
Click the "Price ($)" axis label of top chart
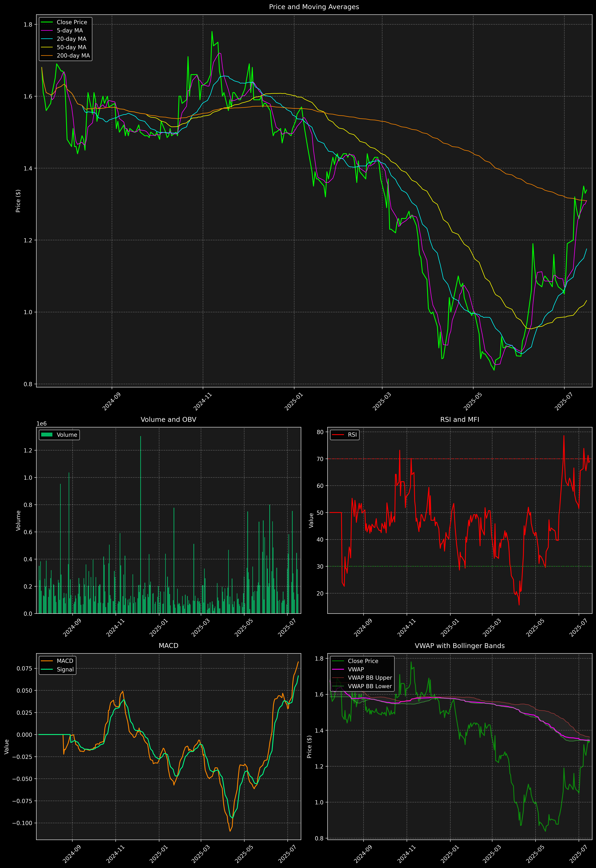(x=18, y=201)
